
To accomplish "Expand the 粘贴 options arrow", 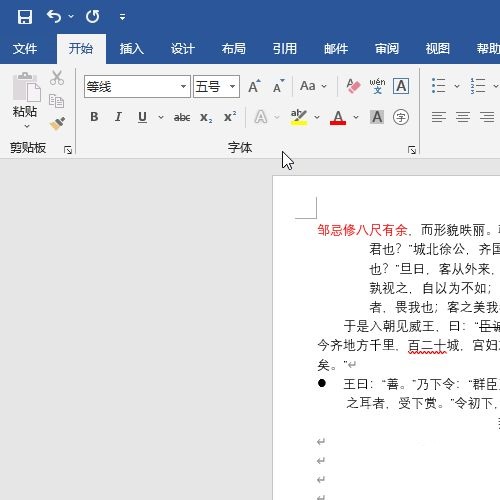I will pyautogui.click(x=27, y=126).
